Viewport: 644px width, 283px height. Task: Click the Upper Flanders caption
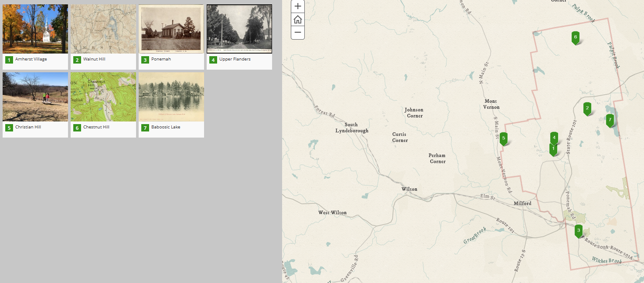click(x=235, y=59)
